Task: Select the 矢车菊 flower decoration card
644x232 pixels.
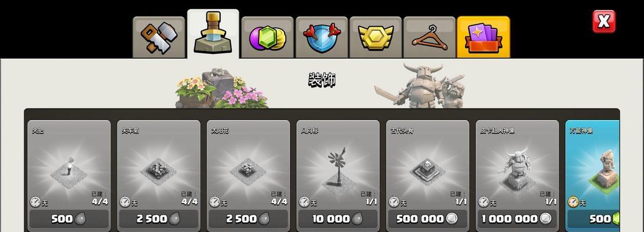Action: (x=158, y=176)
